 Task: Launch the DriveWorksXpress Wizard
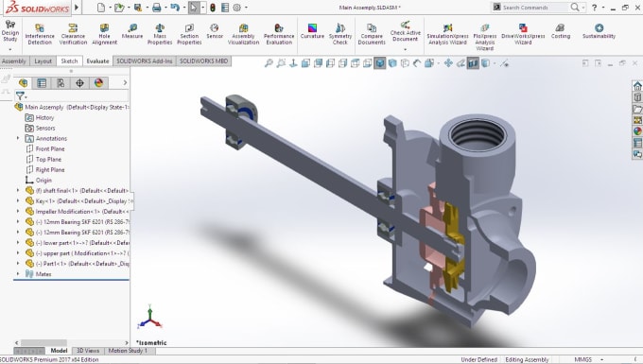coord(523,34)
